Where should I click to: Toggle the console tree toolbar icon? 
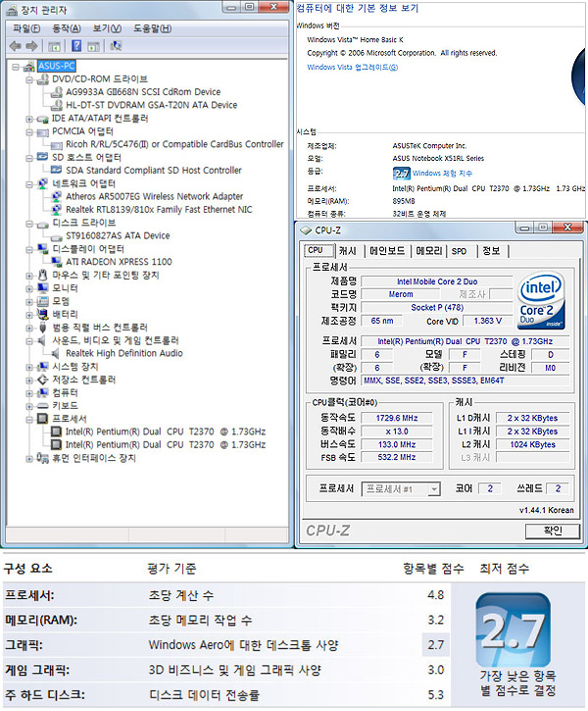coord(54,46)
